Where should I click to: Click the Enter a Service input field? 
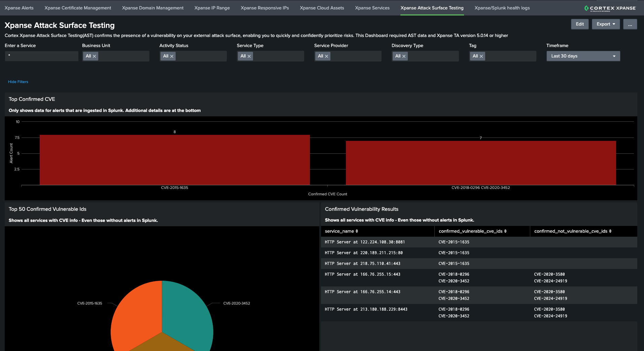[42, 56]
